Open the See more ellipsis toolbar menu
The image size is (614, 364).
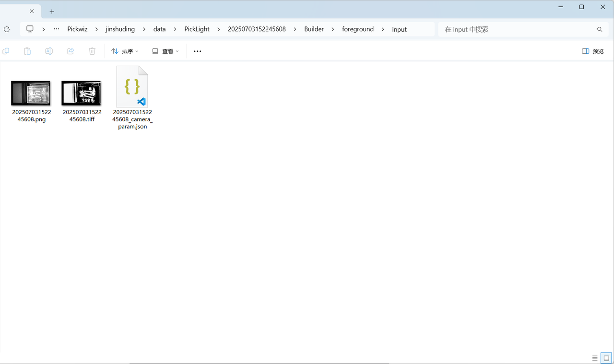point(197,51)
